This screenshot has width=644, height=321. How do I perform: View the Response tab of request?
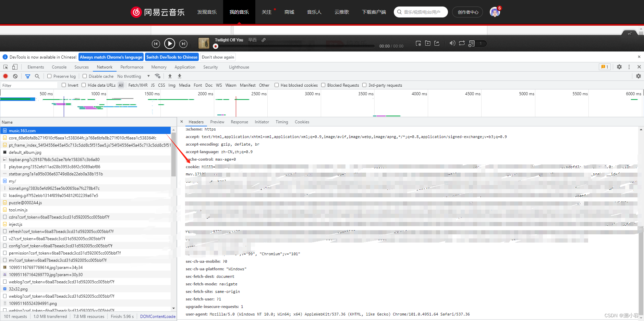pyautogui.click(x=239, y=122)
